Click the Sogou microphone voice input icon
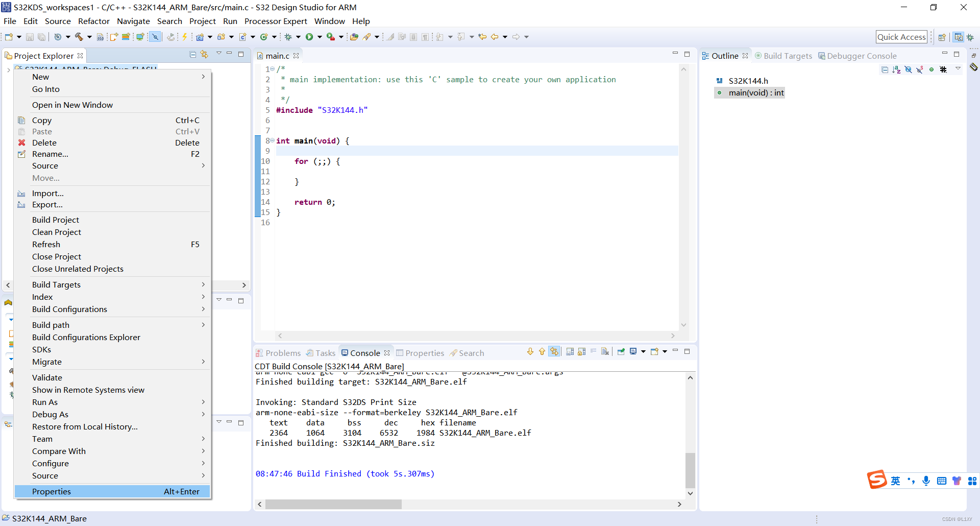The height and width of the screenshot is (526, 980). pyautogui.click(x=926, y=481)
